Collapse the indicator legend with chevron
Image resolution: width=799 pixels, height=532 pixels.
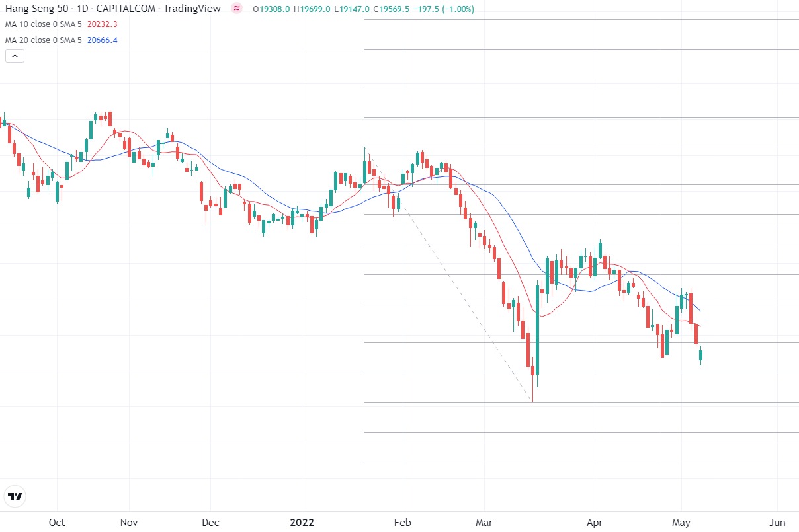(x=15, y=56)
